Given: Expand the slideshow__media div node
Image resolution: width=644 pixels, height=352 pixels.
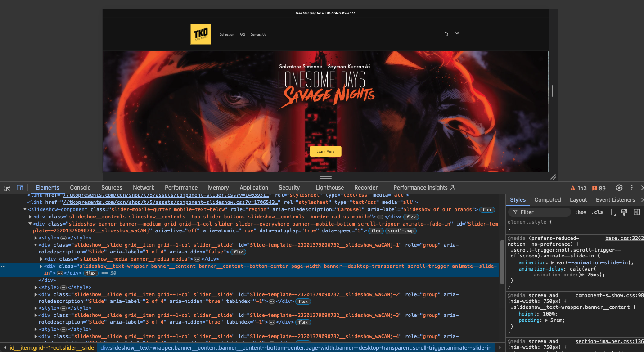Looking at the screenshot, I should [41, 259].
